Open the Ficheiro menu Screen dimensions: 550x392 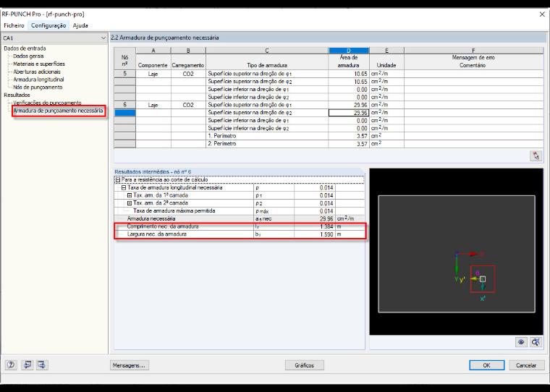point(14,25)
